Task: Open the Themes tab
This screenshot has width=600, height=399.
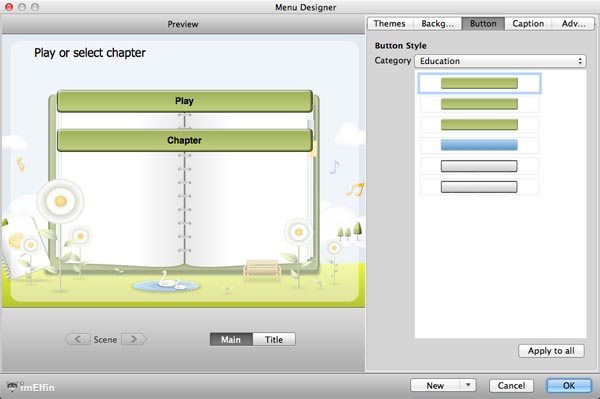Action: pos(390,24)
